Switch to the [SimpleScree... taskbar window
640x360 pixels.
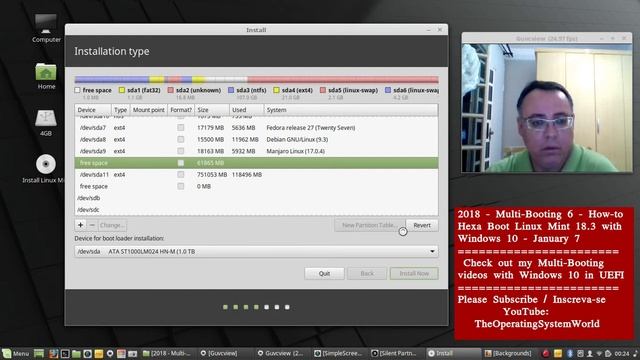338,353
